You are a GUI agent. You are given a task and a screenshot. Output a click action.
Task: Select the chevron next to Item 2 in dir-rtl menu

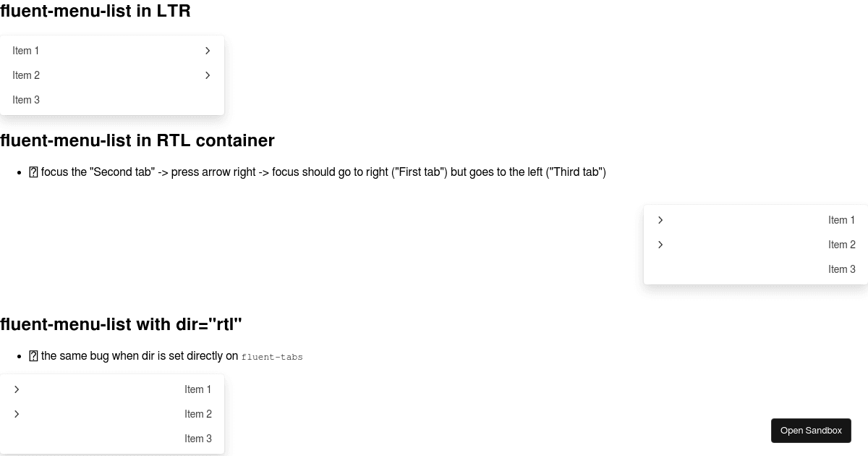pos(17,414)
